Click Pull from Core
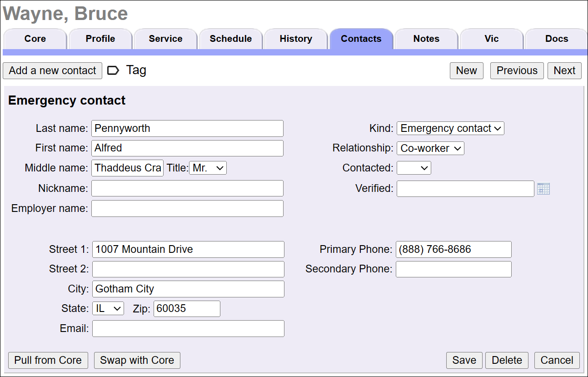Viewport: 588px width, 377px height. coord(48,360)
